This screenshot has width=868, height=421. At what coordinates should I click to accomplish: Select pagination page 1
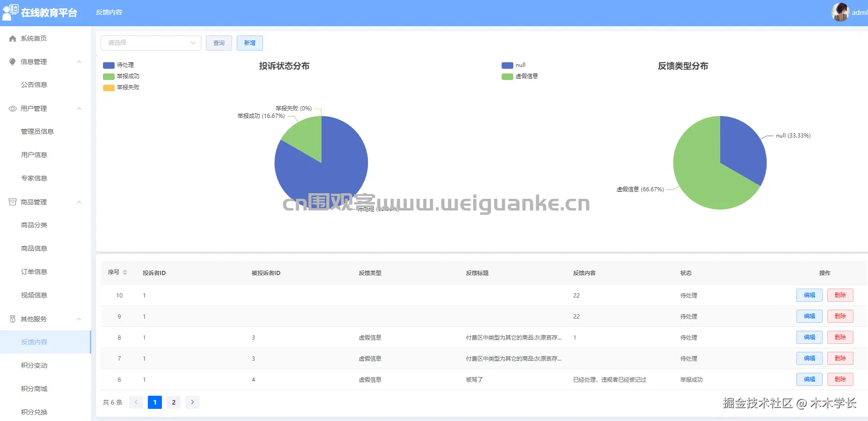(x=155, y=402)
